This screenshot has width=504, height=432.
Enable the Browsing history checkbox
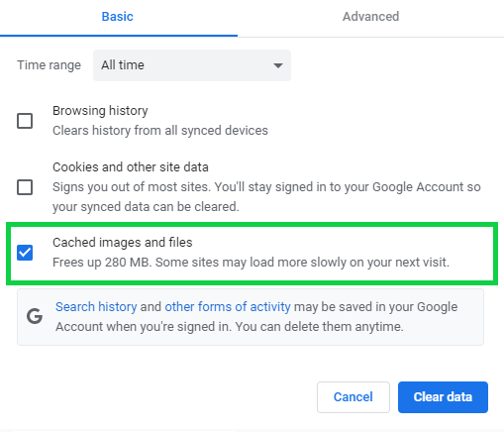click(x=25, y=121)
